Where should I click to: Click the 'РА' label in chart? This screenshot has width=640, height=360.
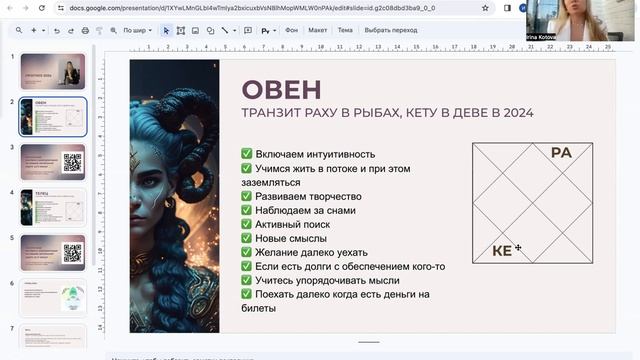561,153
